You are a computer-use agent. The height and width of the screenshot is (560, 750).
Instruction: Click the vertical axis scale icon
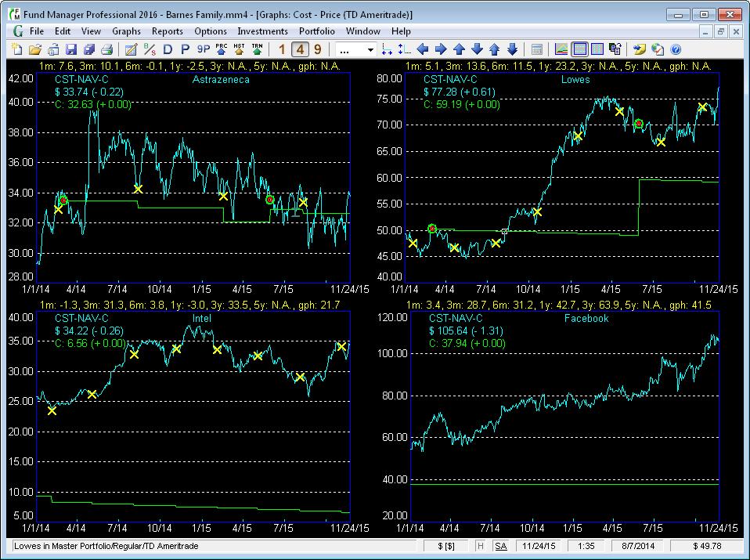click(405, 49)
